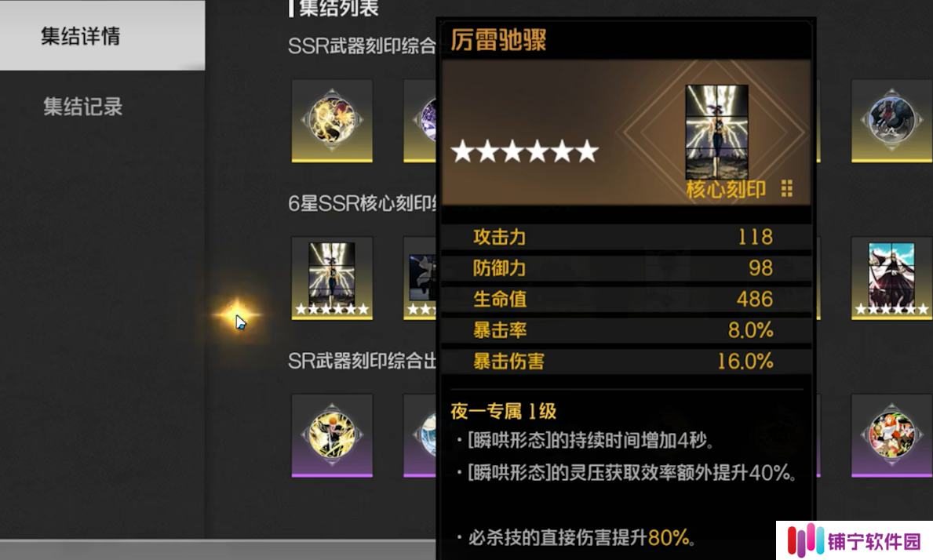Select the partially hidden dark core imprint card
Image resolution: width=933 pixels, height=560 pixels.
point(420,278)
